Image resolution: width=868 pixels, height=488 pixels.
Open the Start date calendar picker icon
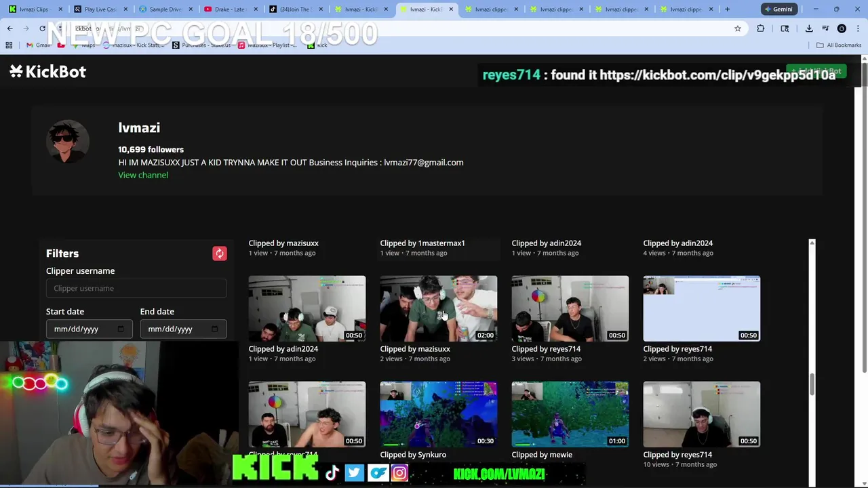tap(121, 329)
